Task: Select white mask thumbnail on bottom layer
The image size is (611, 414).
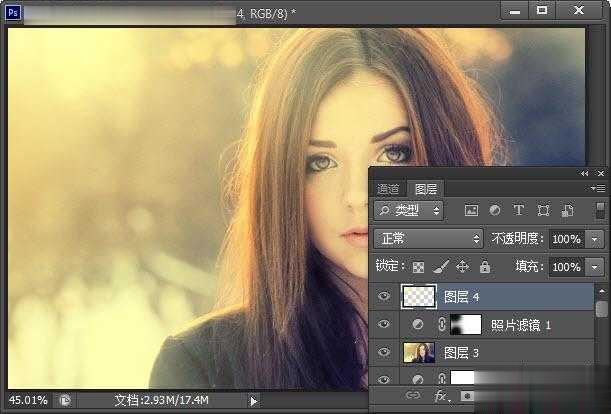Action: [x=464, y=377]
